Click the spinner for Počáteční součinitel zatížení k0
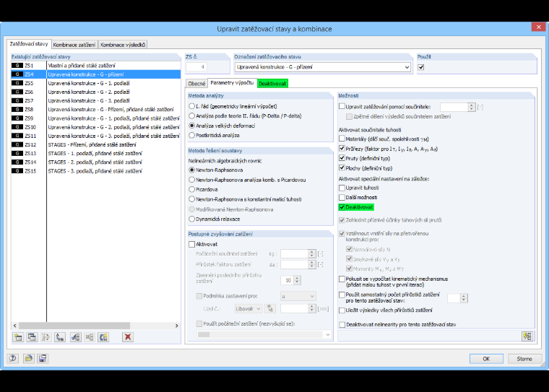The image size is (549, 392). (x=311, y=253)
